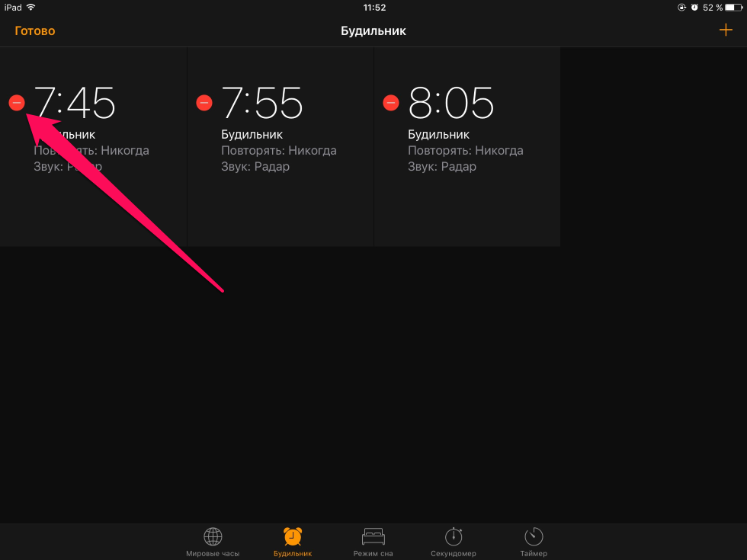Edit the 7:45 alarm time

(75, 103)
